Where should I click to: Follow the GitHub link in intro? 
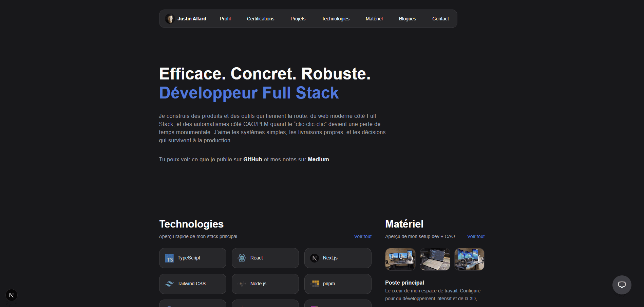252,159
